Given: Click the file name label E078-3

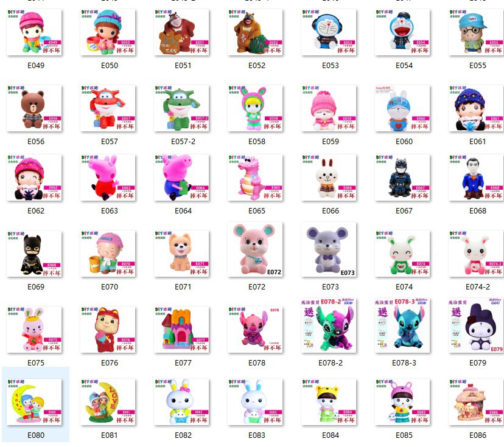Looking at the screenshot, I should click(x=404, y=363).
